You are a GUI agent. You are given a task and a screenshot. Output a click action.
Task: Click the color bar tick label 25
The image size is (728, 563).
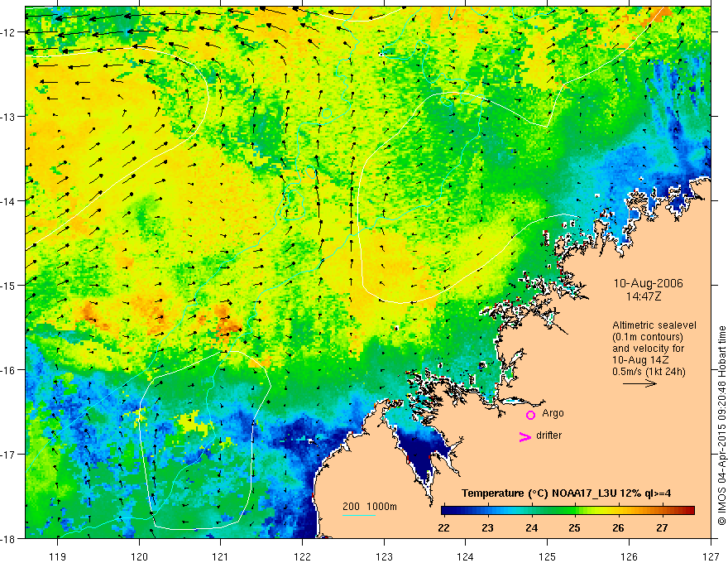pos(574,527)
